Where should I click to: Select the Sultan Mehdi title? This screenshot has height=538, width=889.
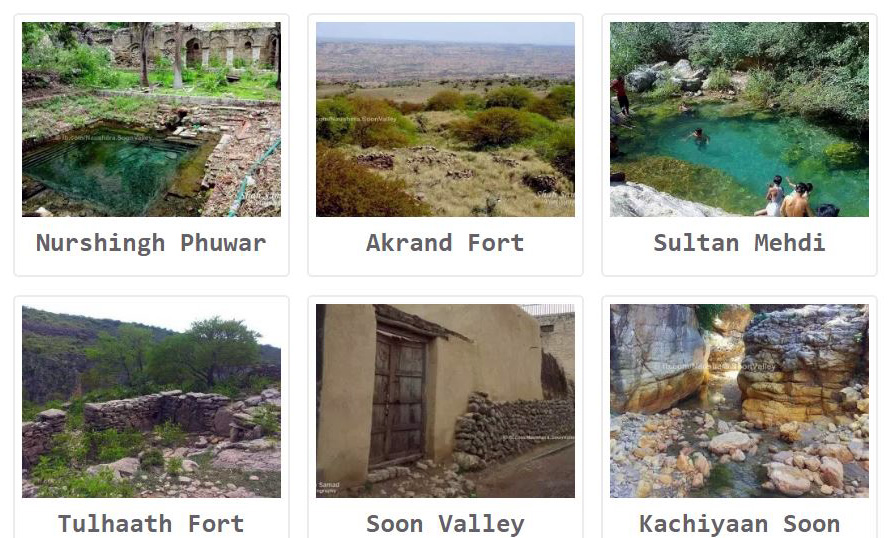(739, 243)
